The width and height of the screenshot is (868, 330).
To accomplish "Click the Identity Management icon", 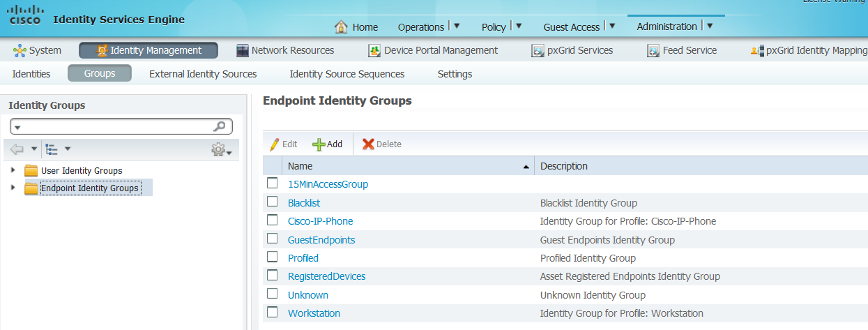I will click(101, 50).
